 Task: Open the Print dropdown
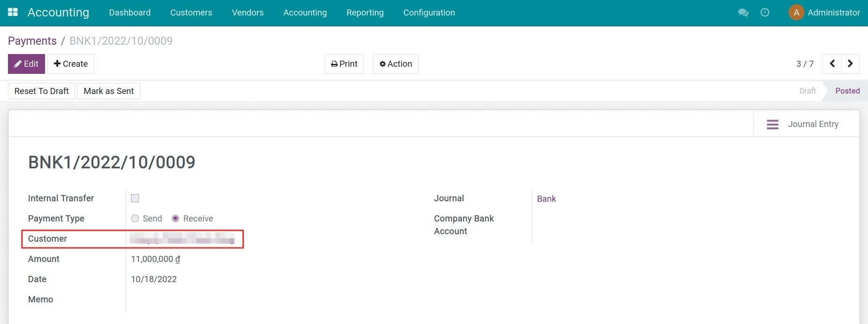pos(344,64)
